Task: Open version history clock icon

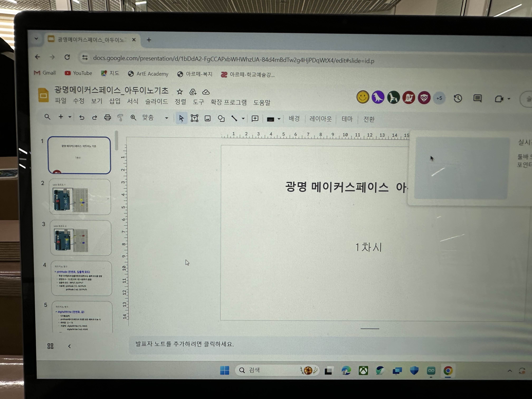Action: coord(458,98)
